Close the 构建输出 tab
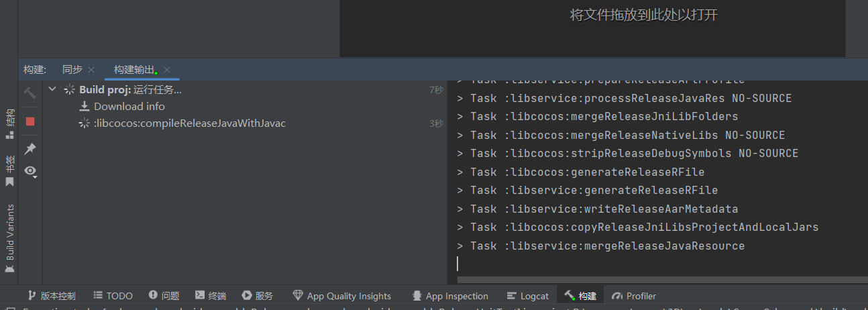Image resolution: width=868 pixels, height=310 pixels. pyautogui.click(x=167, y=70)
